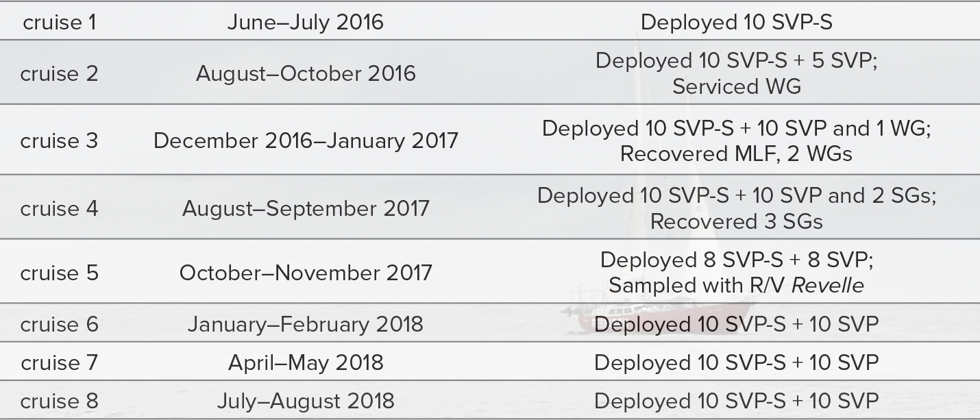Select the "cruise 6" label cell
Image resolution: width=980 pixels, height=420 pixels.
[x=60, y=323]
